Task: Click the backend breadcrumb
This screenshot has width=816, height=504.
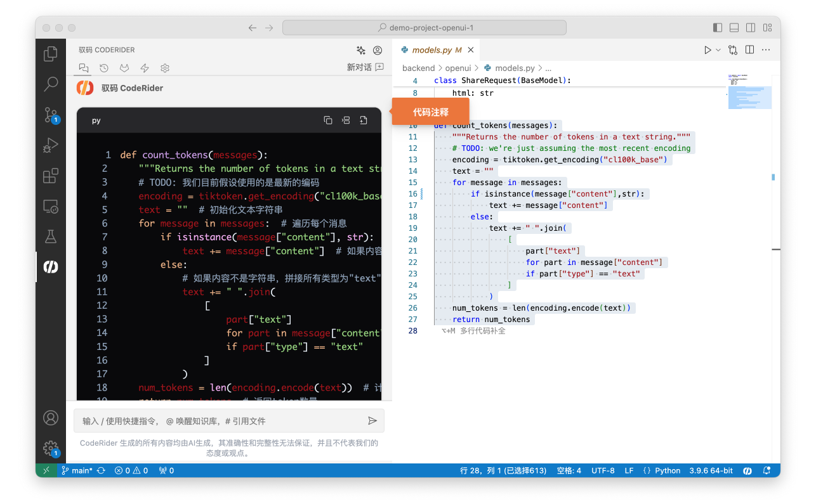Action: tap(418, 68)
